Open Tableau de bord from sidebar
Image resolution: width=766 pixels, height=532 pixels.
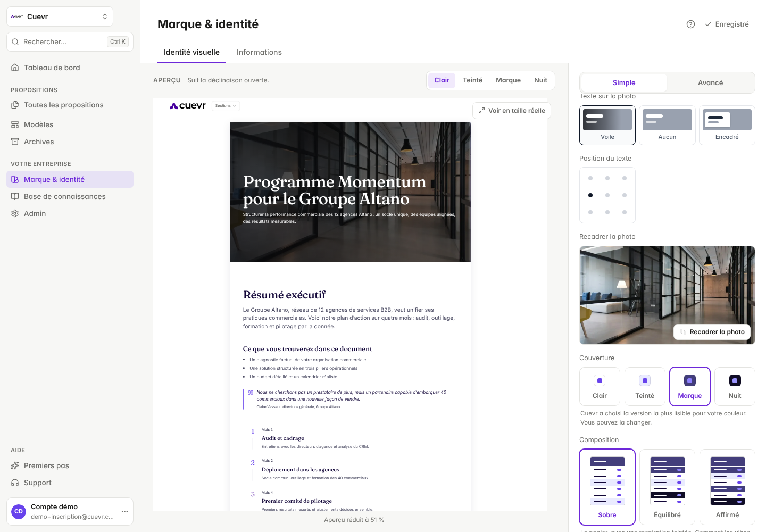click(x=70, y=68)
